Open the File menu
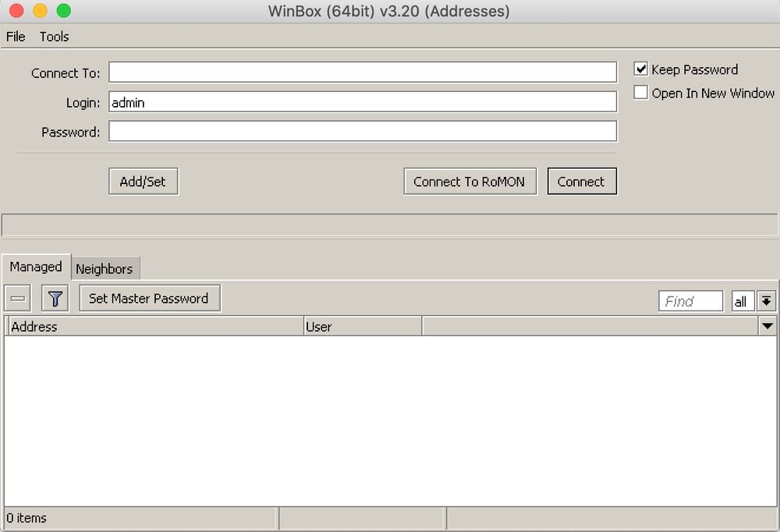780x532 pixels. coord(16,37)
